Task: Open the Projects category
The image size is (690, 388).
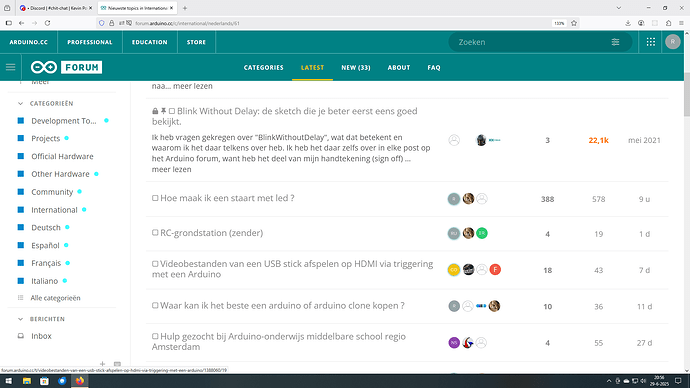Action: pyautogui.click(x=45, y=138)
